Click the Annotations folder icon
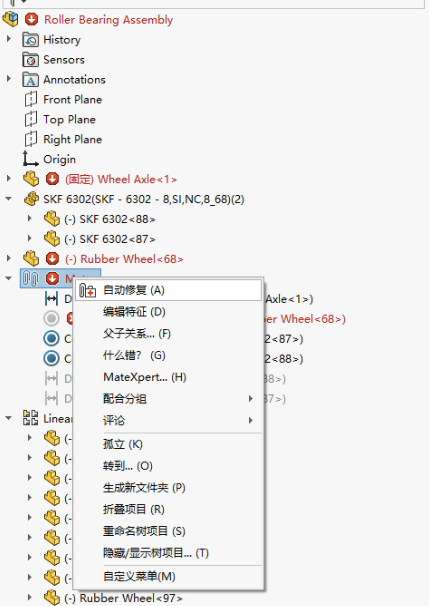The image size is (429, 606). (x=31, y=80)
